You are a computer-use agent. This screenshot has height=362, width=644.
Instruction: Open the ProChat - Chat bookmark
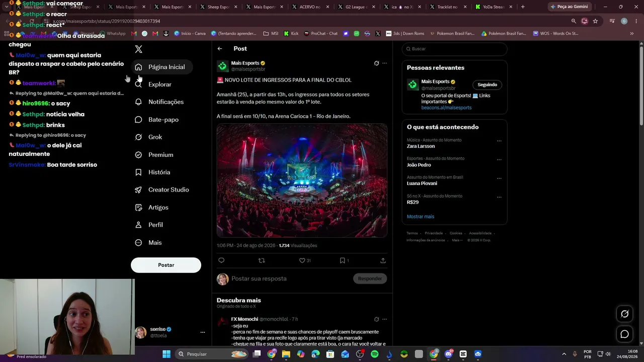[x=320, y=34]
